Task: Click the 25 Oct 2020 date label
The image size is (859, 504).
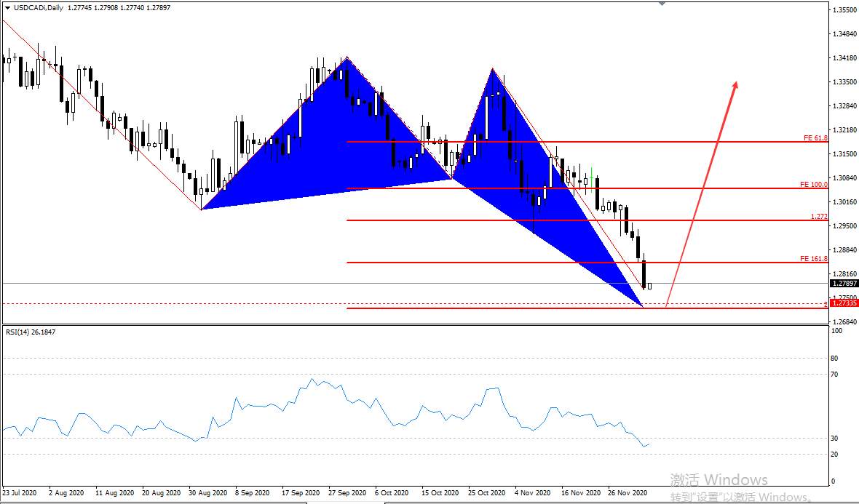Action: click(x=487, y=493)
